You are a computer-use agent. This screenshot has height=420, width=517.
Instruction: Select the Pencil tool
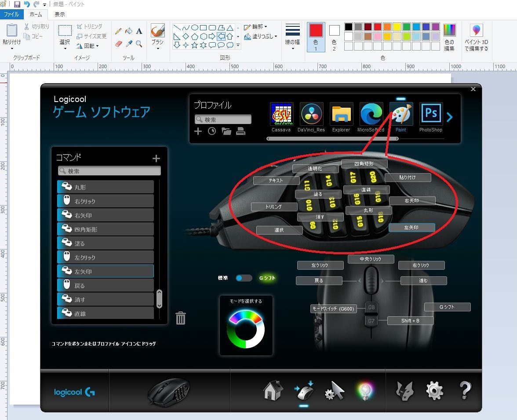[118, 31]
